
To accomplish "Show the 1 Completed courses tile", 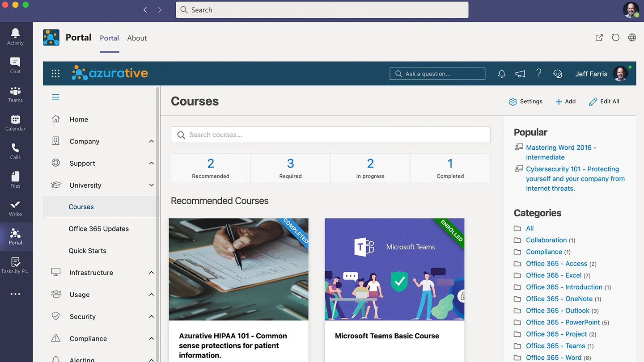I will click(x=450, y=168).
